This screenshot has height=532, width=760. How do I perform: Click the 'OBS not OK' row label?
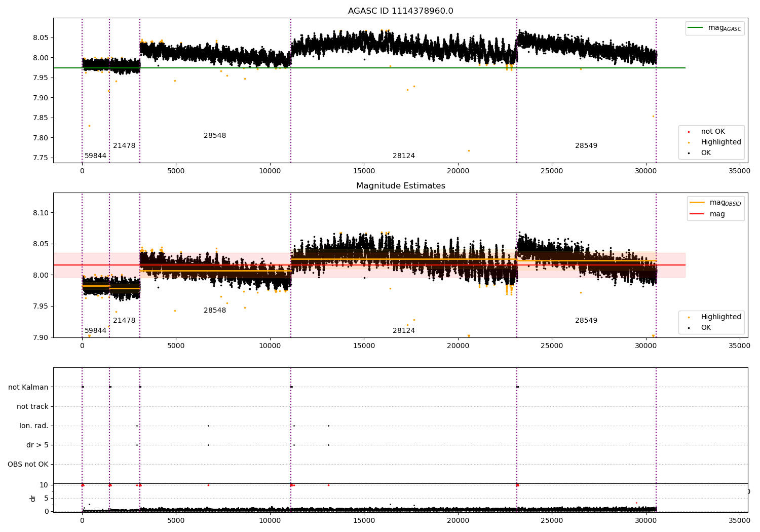(x=28, y=465)
